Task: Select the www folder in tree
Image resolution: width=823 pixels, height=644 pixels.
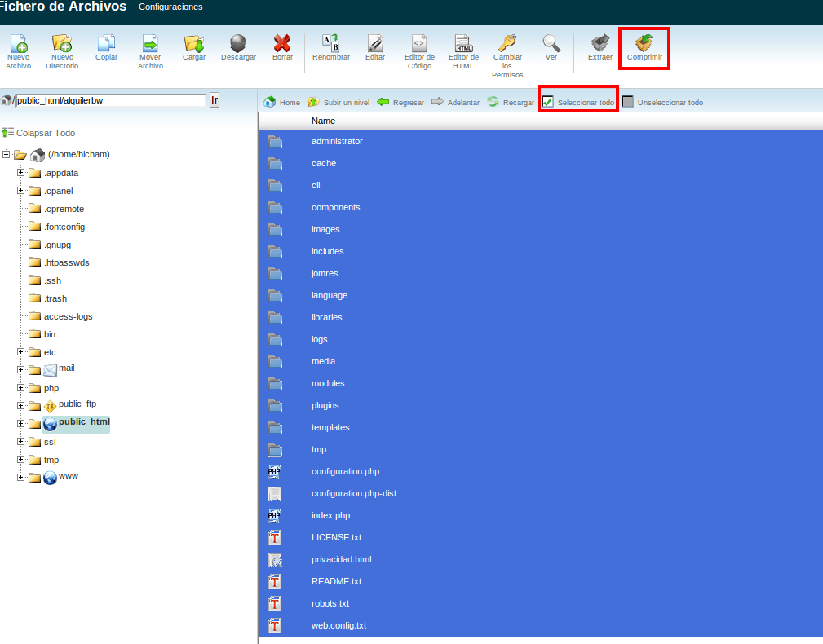Action: [69, 475]
